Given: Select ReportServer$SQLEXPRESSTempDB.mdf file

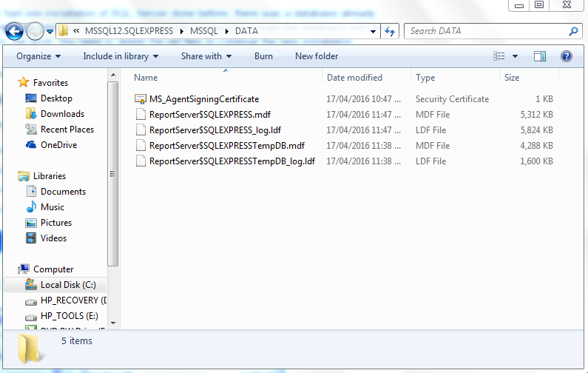Looking at the screenshot, I should click(x=227, y=146).
